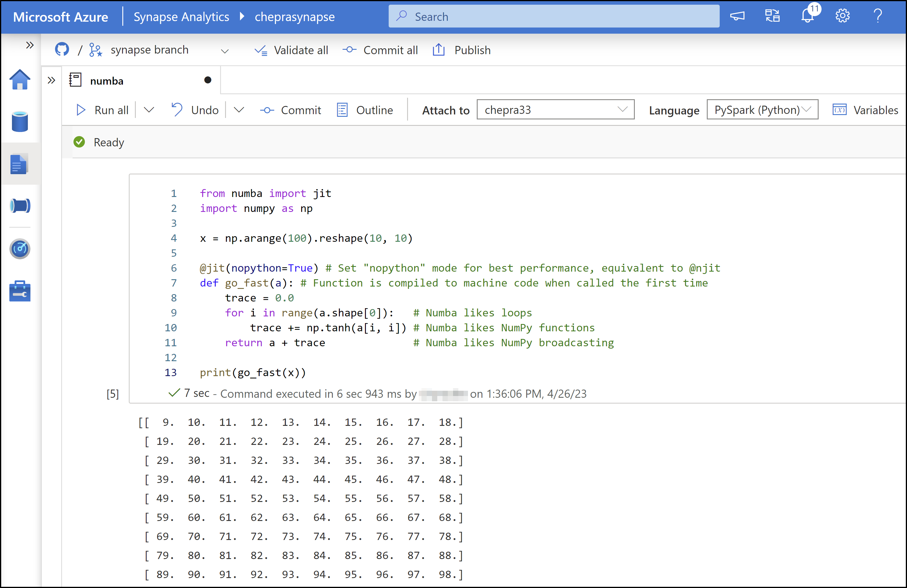Click the Variables (x) icon

[x=840, y=110]
